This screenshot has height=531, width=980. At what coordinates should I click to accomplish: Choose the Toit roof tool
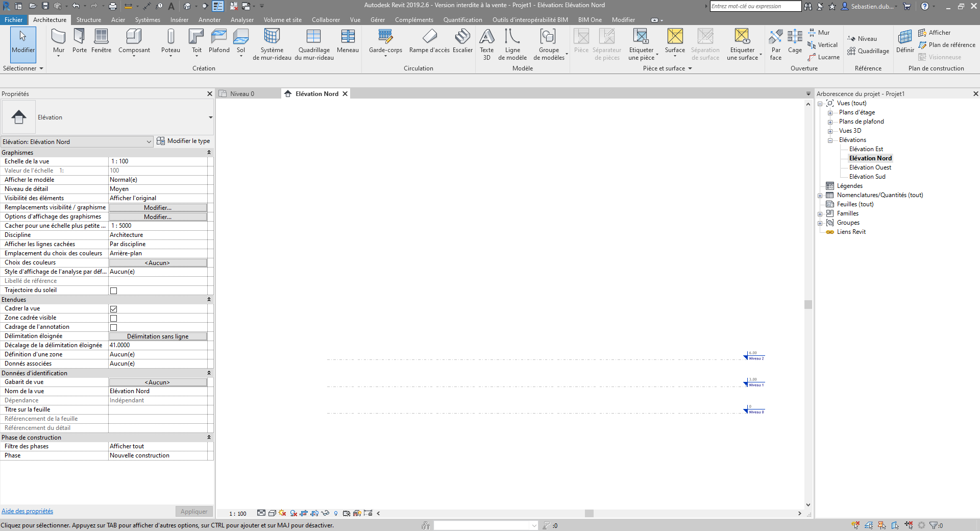197,41
